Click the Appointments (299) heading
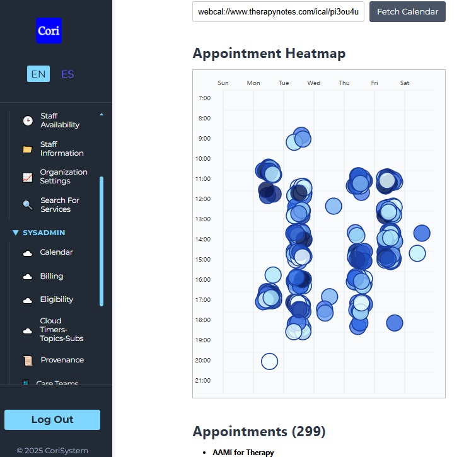Image resolution: width=476 pixels, height=457 pixels. tap(259, 431)
